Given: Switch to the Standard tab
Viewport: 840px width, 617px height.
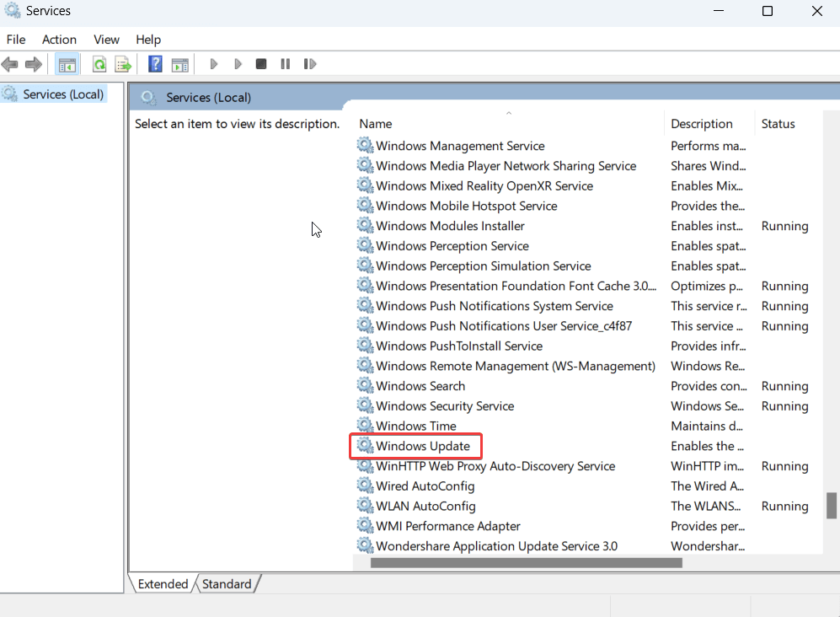Looking at the screenshot, I should coord(227,584).
